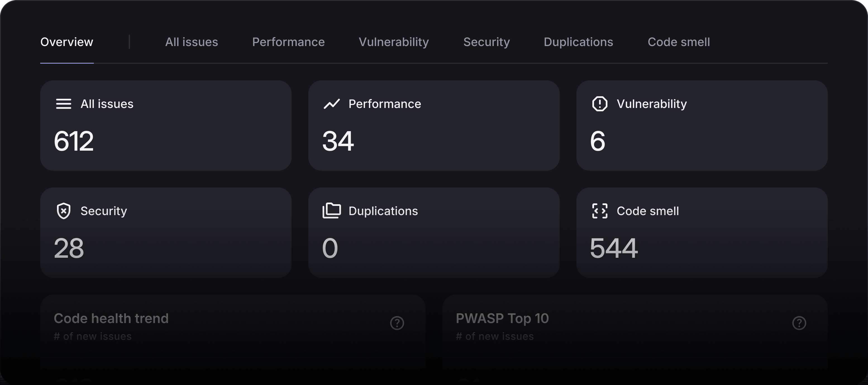868x385 pixels.
Task: Click the Security card showing 28 issues
Action: tap(166, 233)
